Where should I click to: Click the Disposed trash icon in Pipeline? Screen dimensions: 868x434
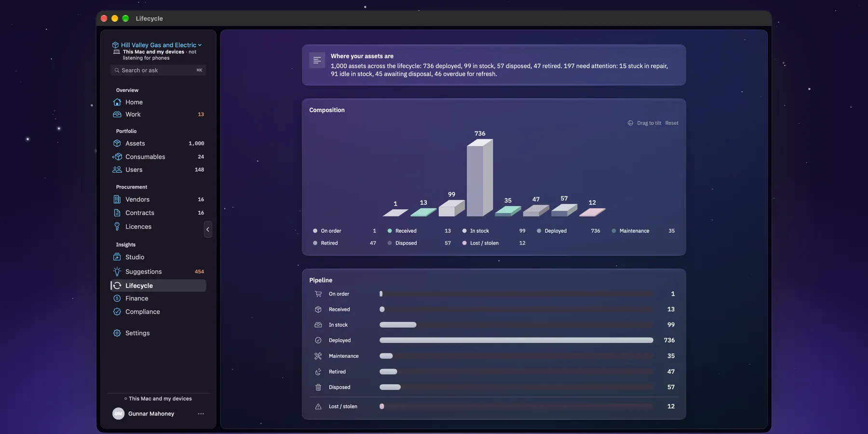[318, 387]
